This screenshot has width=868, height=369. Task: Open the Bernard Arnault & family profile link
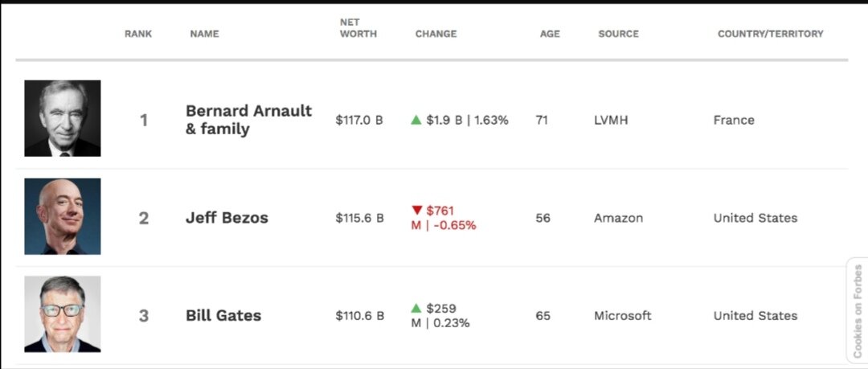coord(248,120)
